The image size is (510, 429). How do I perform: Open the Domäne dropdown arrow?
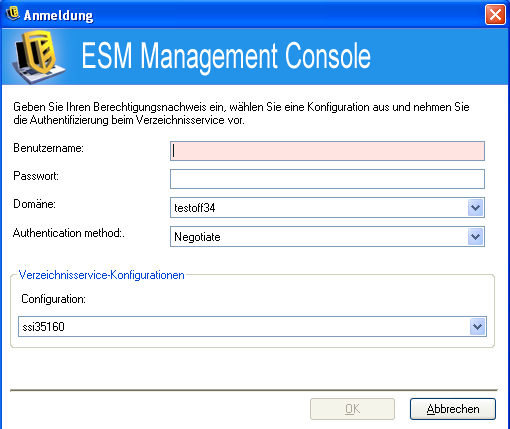(x=475, y=208)
